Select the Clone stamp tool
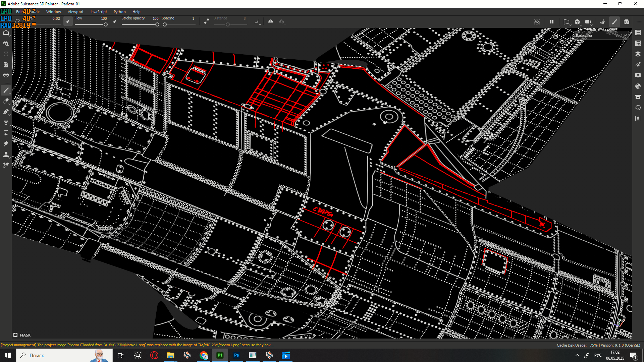The height and width of the screenshot is (362, 644). pyautogui.click(x=6, y=155)
